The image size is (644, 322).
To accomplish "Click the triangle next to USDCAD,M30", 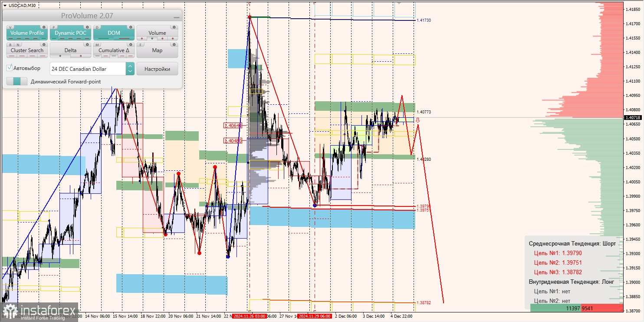I will click(x=4, y=5).
